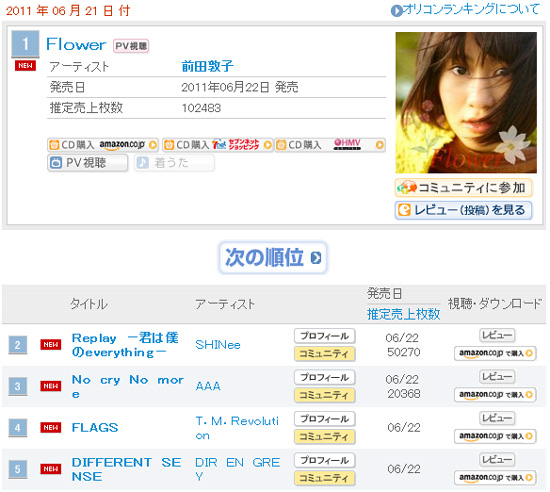Click プロフィール button in DIR EN GREY row
Image resolution: width=550 pixels, height=492 pixels.
coord(325,460)
